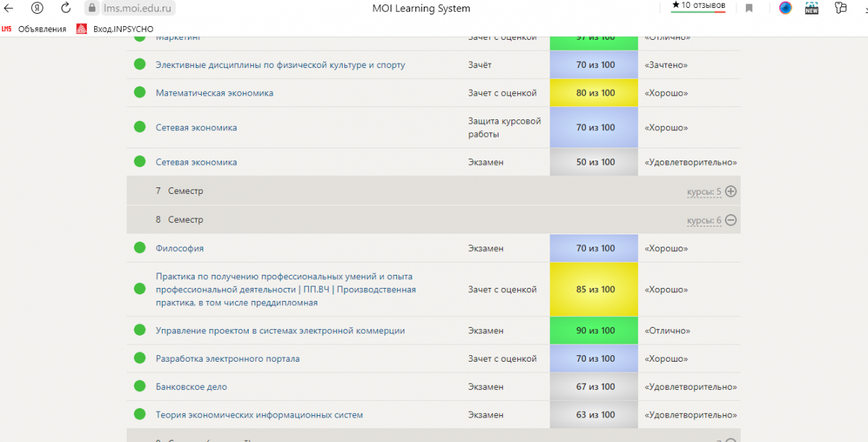Click the 10 отзывов site rating
The width and height of the screenshot is (868, 442).
coord(698,6)
